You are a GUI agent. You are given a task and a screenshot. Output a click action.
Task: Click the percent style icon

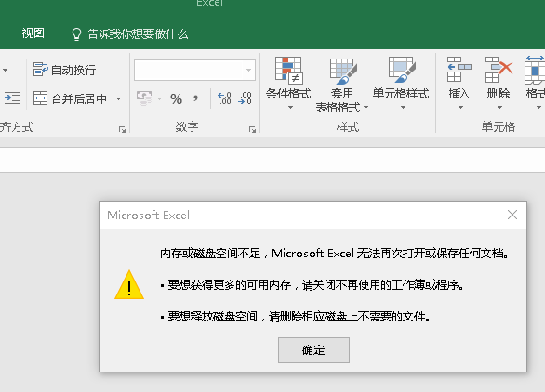[176, 99]
